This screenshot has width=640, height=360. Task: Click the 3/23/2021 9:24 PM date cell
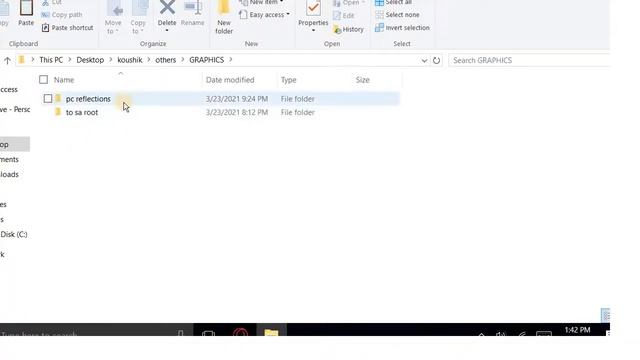237,99
